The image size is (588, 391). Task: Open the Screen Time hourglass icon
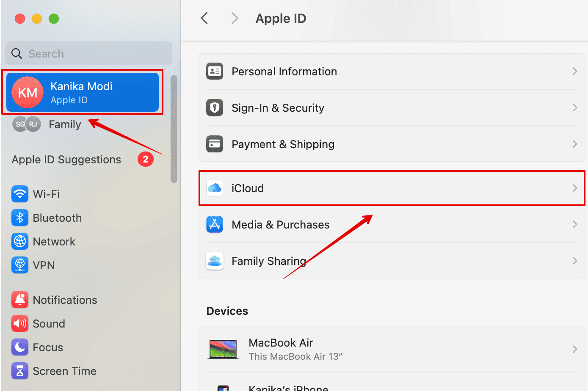[20, 371]
